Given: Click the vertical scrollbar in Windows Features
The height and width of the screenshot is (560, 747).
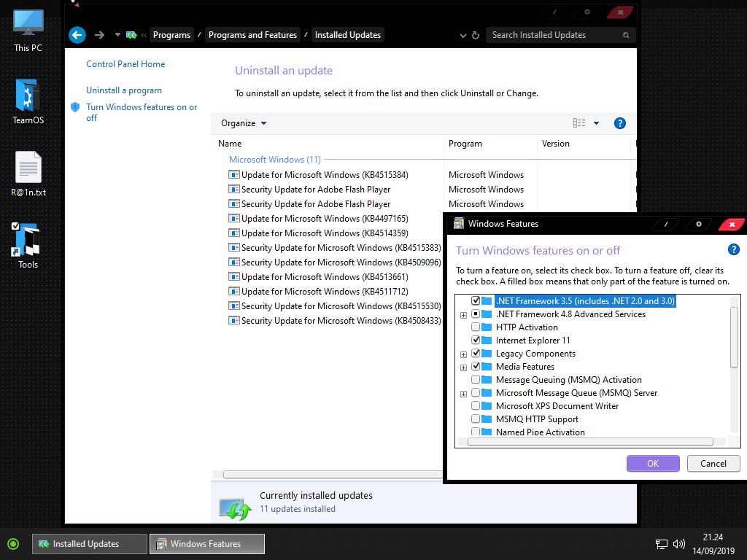Looking at the screenshot, I should [734, 337].
